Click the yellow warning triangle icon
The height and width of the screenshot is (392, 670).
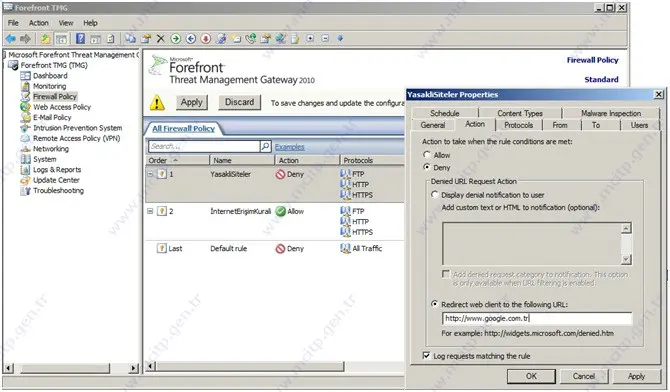(157, 103)
